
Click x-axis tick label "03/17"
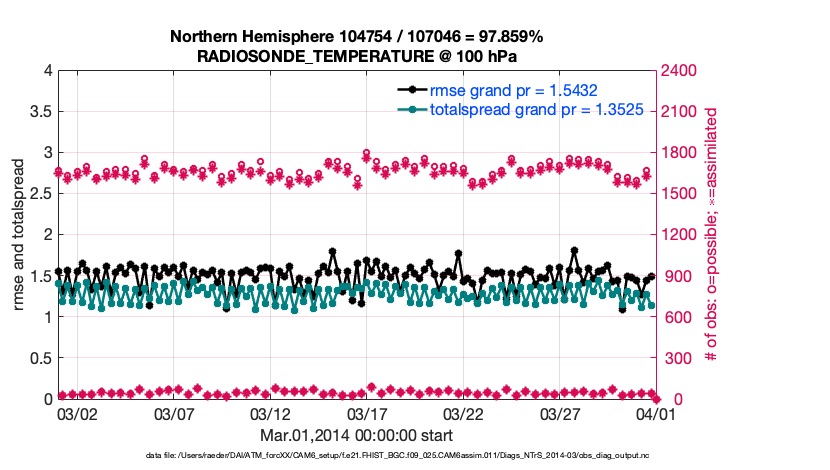(x=367, y=414)
